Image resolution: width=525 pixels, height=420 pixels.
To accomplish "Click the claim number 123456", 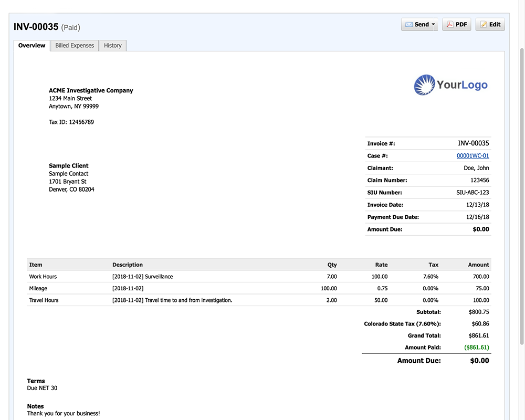I will click(x=479, y=180).
